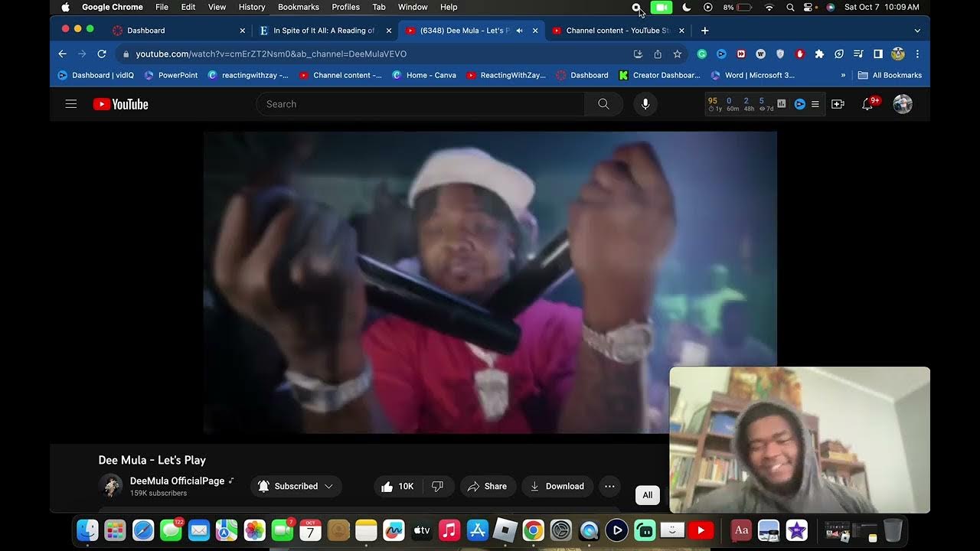Open the three-dot more actions menu
The image size is (980, 551).
click(609, 486)
